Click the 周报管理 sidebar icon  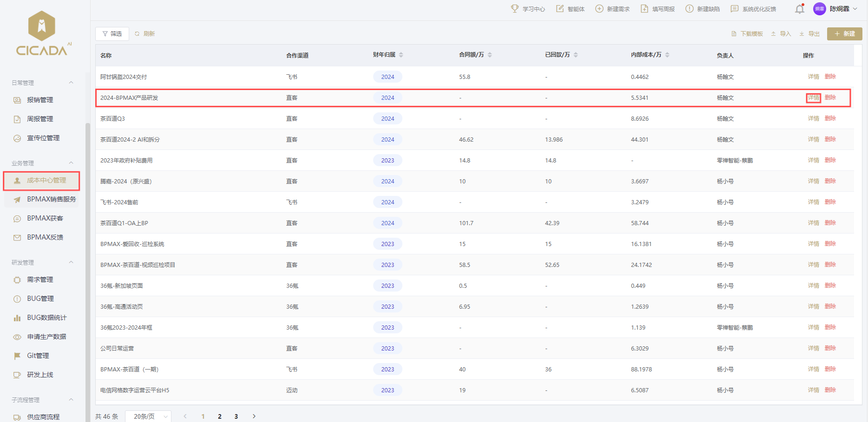click(17, 119)
